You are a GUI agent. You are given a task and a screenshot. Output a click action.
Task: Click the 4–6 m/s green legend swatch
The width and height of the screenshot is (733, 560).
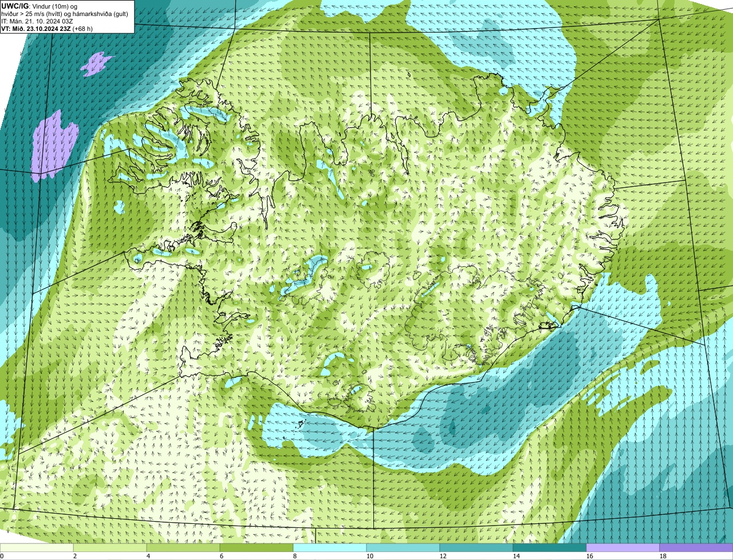pyautogui.click(x=183, y=547)
